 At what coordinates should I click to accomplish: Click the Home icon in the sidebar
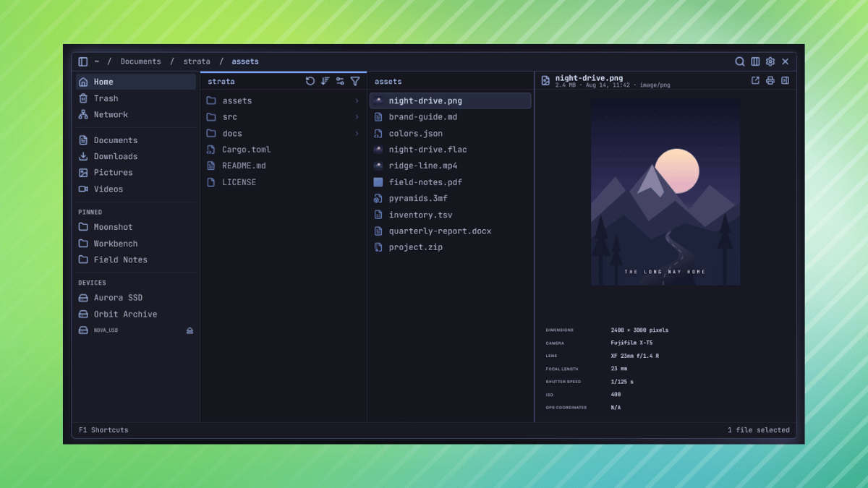pyautogui.click(x=83, y=82)
